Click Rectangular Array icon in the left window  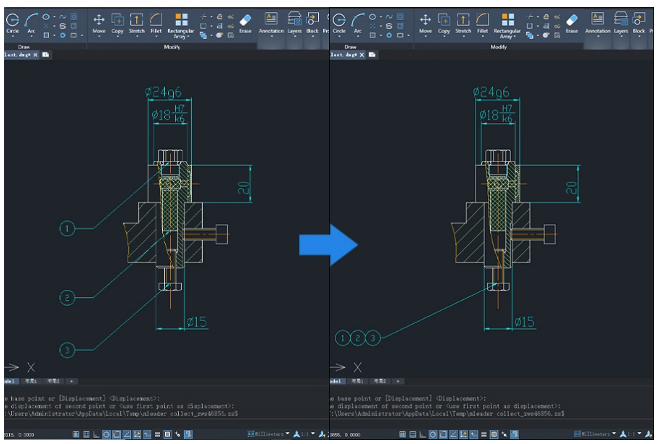181,19
